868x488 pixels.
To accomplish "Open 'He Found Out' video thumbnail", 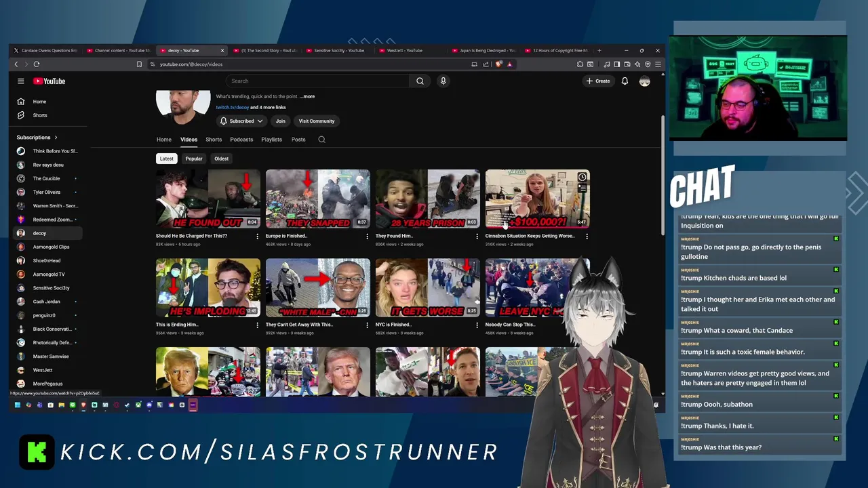I will click(x=208, y=199).
